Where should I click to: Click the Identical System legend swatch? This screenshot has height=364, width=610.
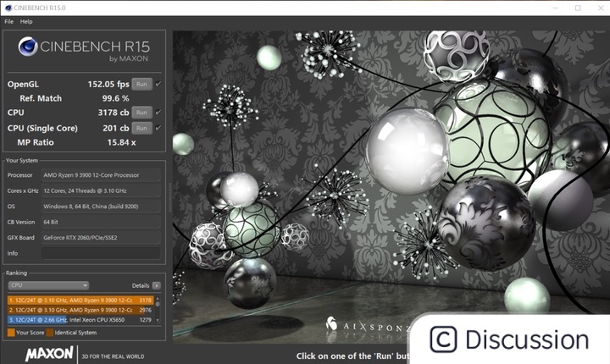point(50,333)
